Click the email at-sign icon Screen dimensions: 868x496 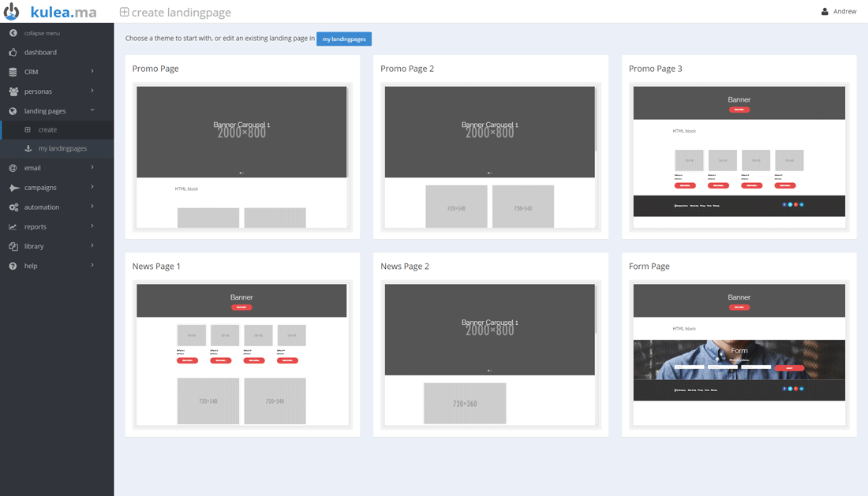point(13,168)
